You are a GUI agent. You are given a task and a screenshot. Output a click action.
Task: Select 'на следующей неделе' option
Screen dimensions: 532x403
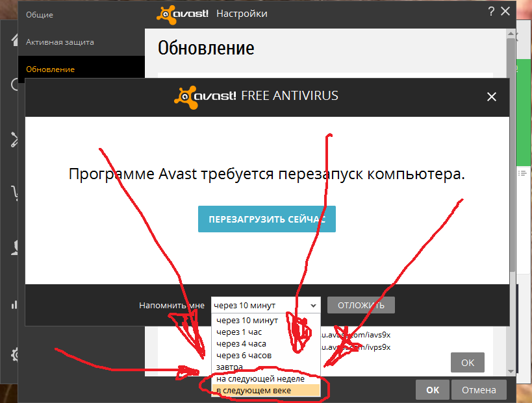point(260,379)
